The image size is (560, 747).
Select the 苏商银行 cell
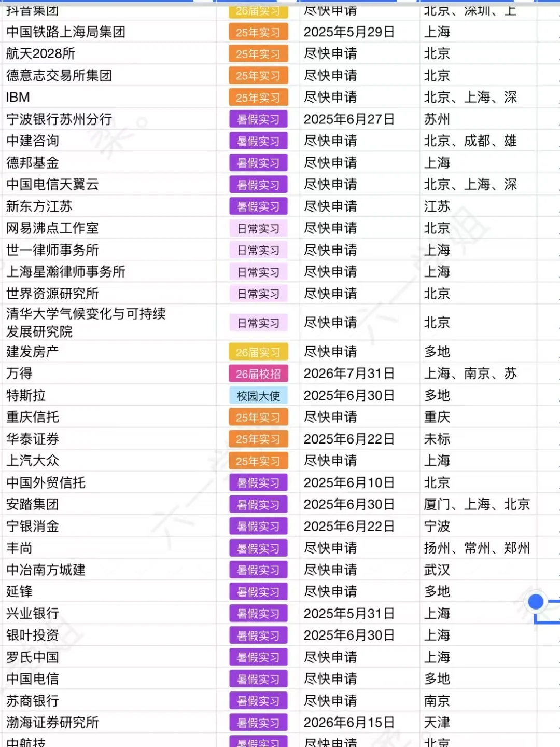[x=109, y=700]
